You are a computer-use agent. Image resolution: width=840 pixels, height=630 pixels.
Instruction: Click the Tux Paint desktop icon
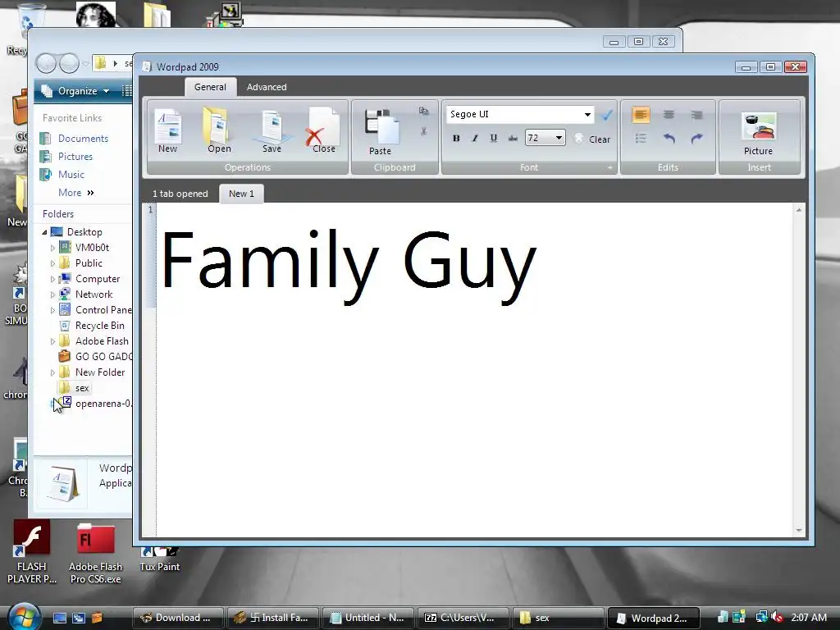pos(160,559)
